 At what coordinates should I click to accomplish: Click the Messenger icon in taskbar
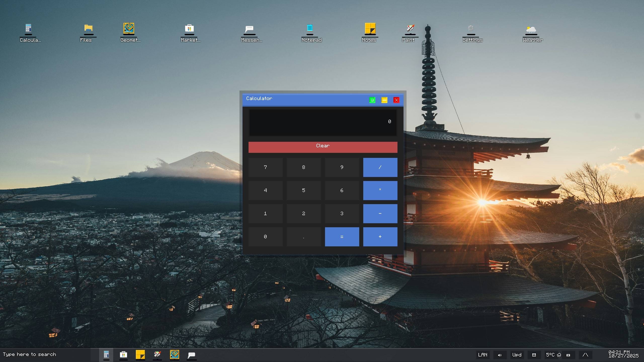191,355
